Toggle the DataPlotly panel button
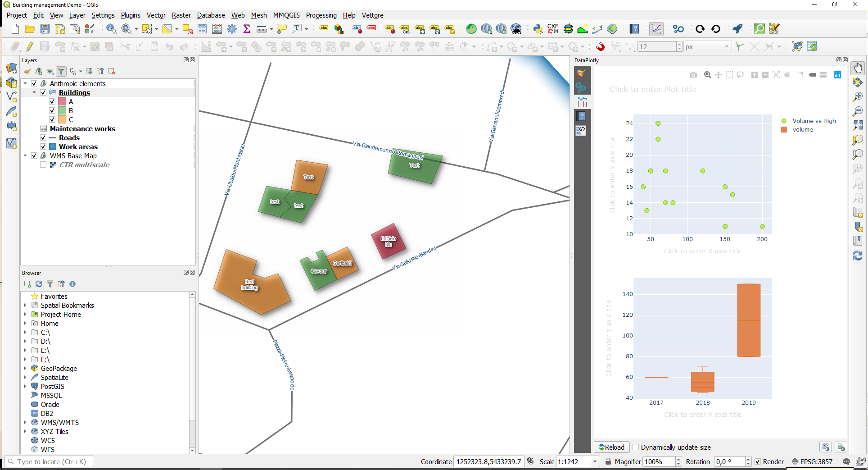 (656, 29)
